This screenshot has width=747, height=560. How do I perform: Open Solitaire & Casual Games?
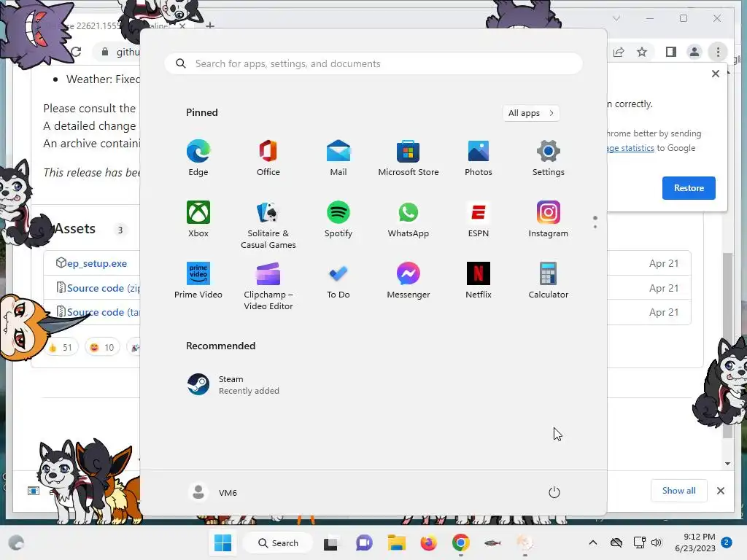(x=268, y=225)
